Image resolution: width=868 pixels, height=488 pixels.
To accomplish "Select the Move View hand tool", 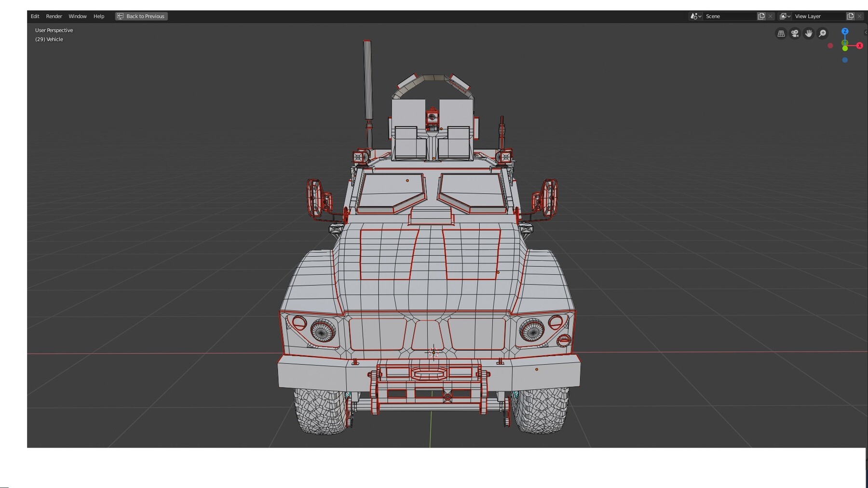I will (x=808, y=33).
